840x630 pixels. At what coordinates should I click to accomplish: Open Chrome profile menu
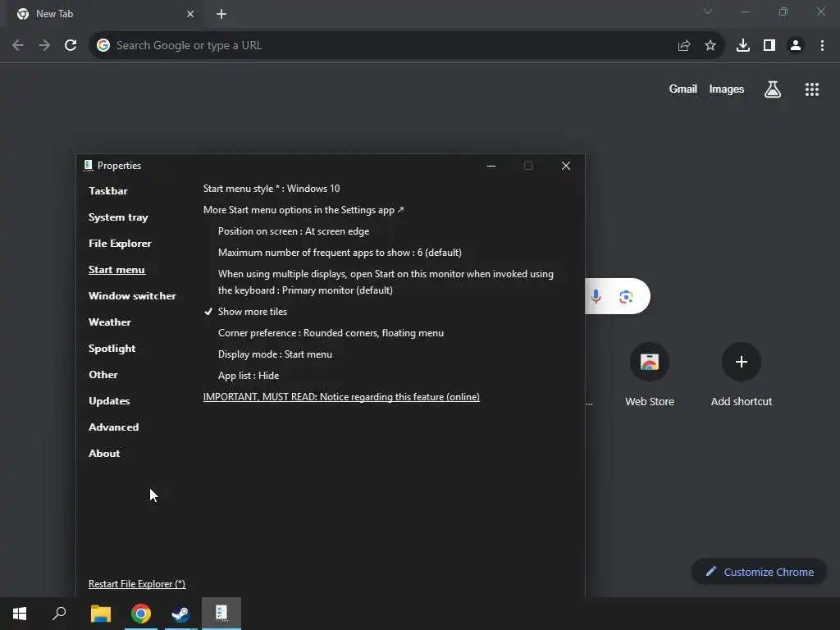796,46
